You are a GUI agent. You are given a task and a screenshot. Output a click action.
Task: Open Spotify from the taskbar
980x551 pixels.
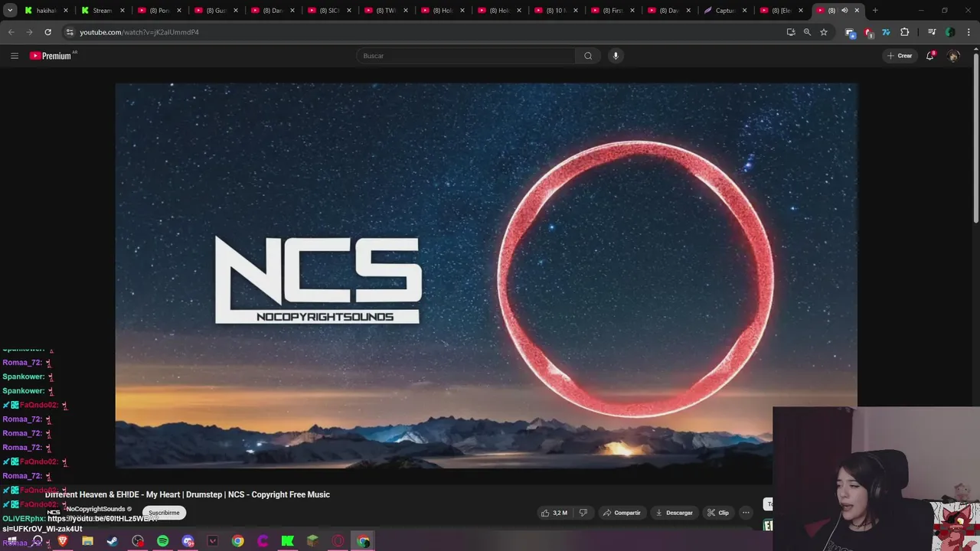point(162,541)
